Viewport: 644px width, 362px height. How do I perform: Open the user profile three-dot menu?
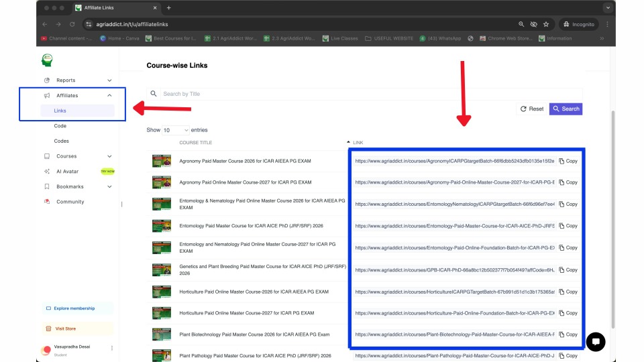click(112, 348)
